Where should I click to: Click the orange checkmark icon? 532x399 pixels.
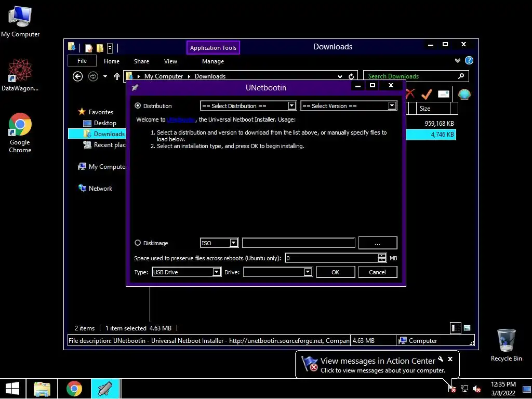coord(427,94)
